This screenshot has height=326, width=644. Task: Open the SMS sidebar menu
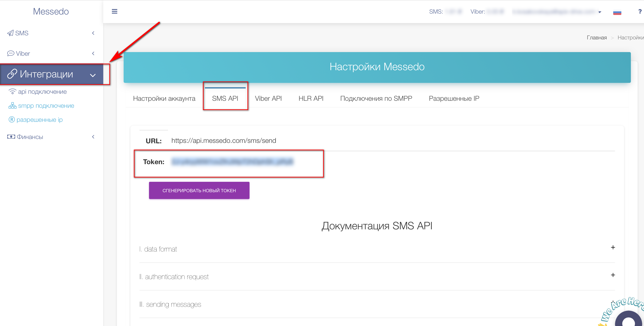[51, 33]
